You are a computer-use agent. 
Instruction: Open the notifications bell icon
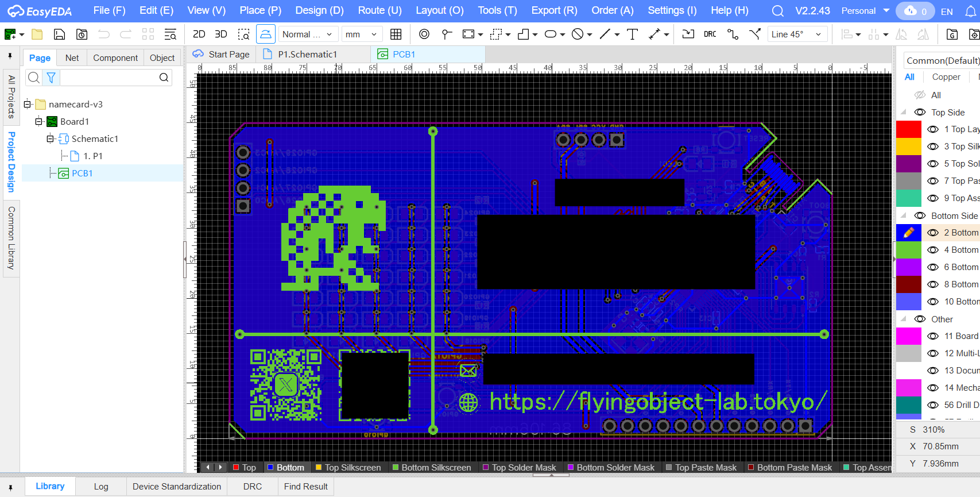970,11
